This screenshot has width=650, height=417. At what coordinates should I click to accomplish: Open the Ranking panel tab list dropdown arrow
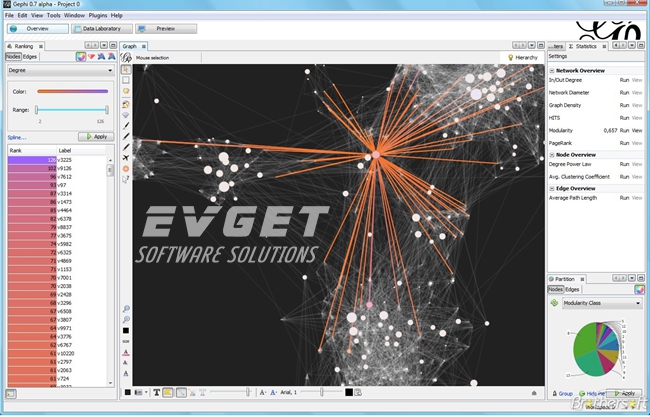point(104,45)
